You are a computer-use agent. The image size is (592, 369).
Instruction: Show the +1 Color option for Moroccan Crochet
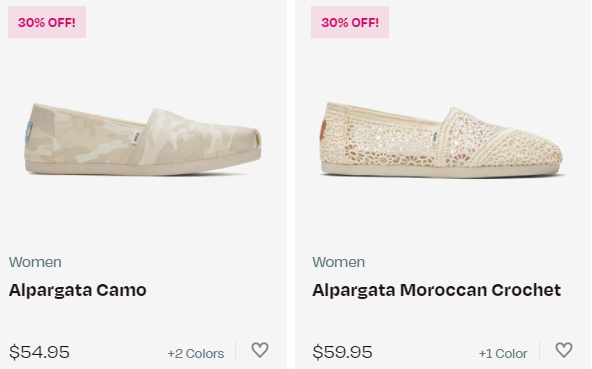point(503,354)
